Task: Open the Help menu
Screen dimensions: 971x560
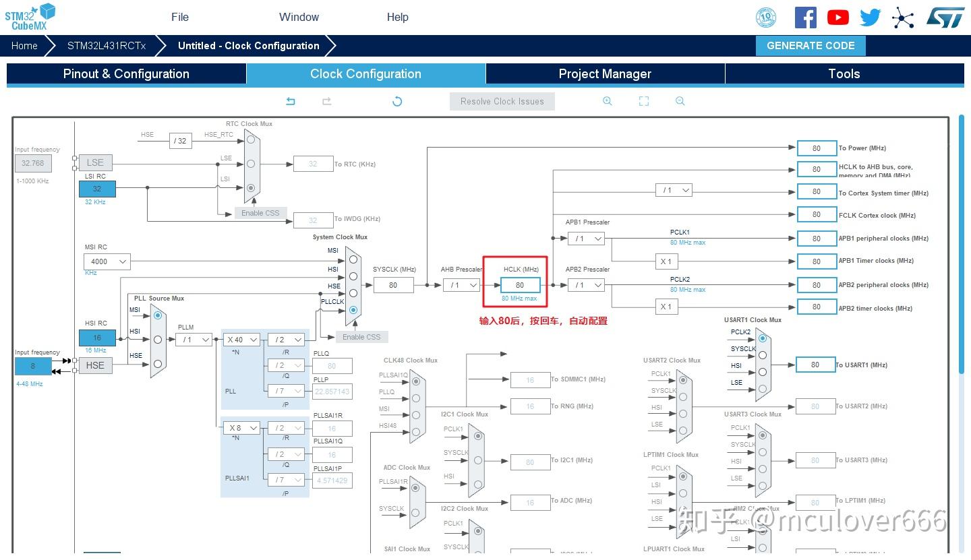Action: [x=398, y=17]
